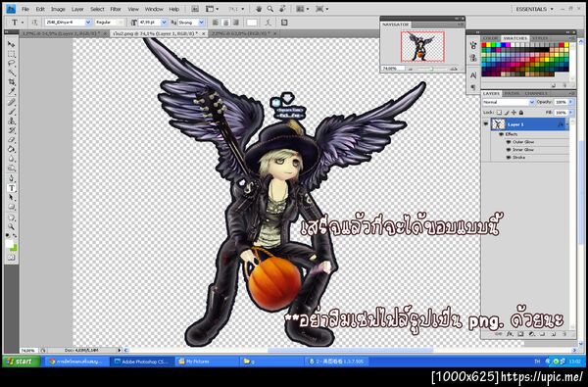
Task: Click the text color swatch in options bar
Action: point(252,23)
